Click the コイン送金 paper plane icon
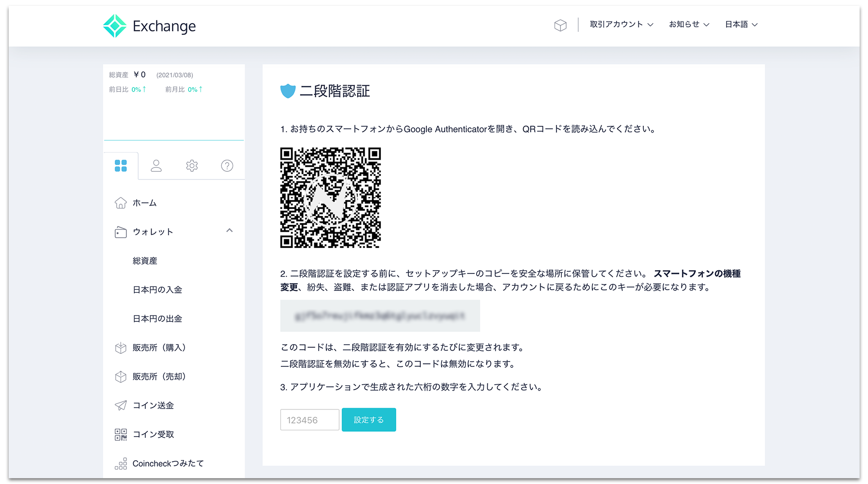Image resolution: width=868 pixels, height=484 pixels. [x=120, y=406]
